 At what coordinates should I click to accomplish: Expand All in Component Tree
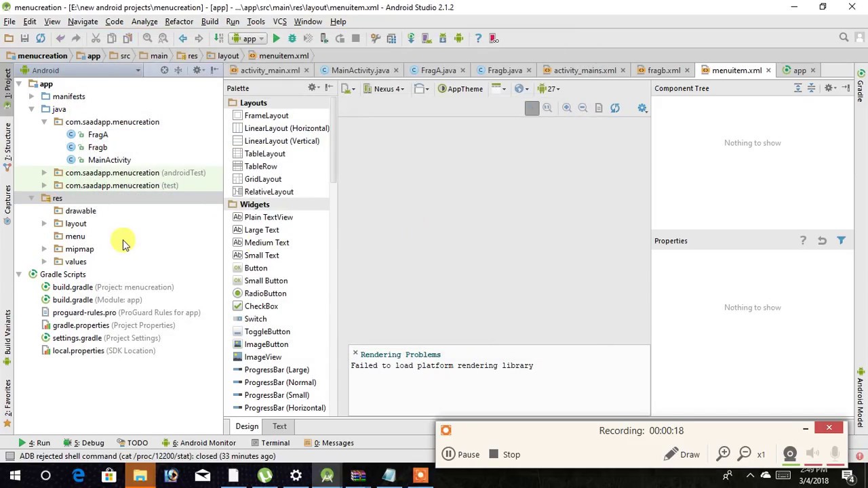click(x=798, y=88)
